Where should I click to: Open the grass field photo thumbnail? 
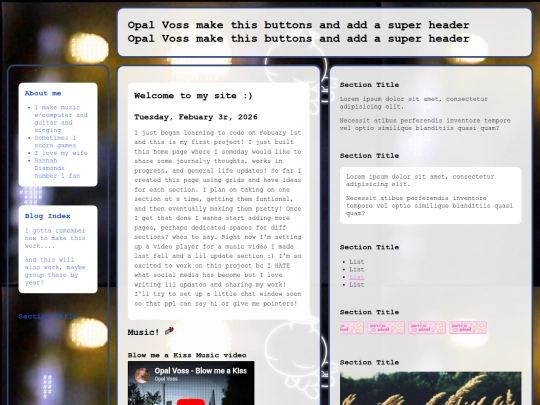(430, 388)
